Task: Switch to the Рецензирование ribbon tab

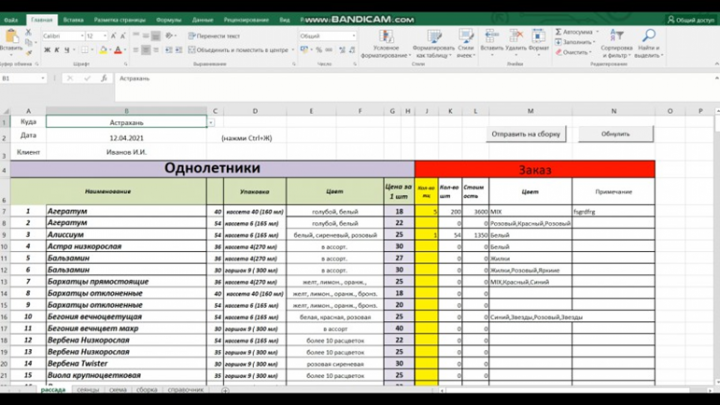Action: 246,20
